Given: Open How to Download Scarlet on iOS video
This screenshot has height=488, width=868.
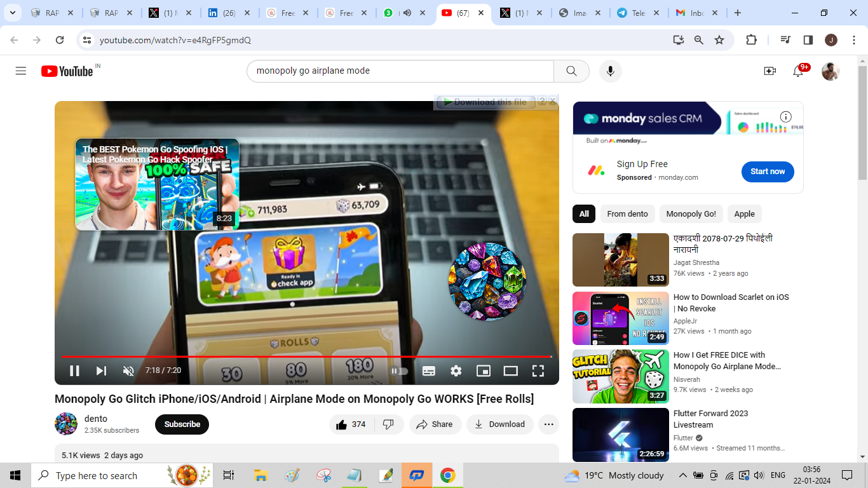Looking at the screenshot, I should tap(731, 303).
